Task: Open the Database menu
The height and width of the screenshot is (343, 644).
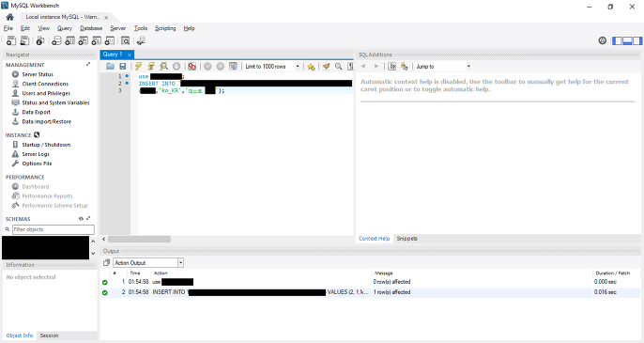Action: (91, 28)
